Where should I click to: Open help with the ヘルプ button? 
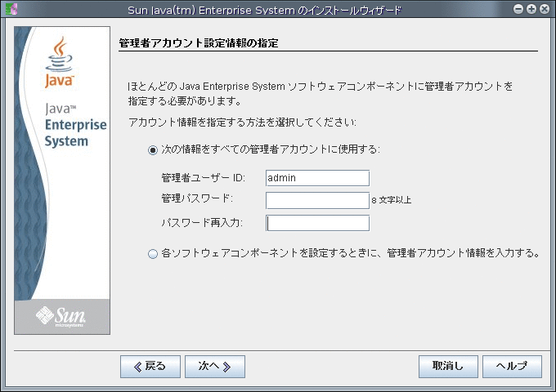pyautogui.click(x=512, y=367)
